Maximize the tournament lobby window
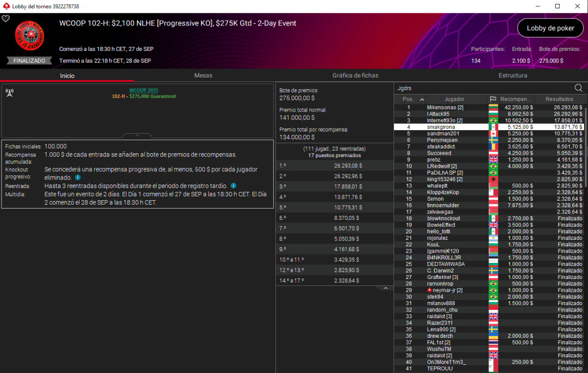Viewport: 588px width, 373px height. point(557,6)
